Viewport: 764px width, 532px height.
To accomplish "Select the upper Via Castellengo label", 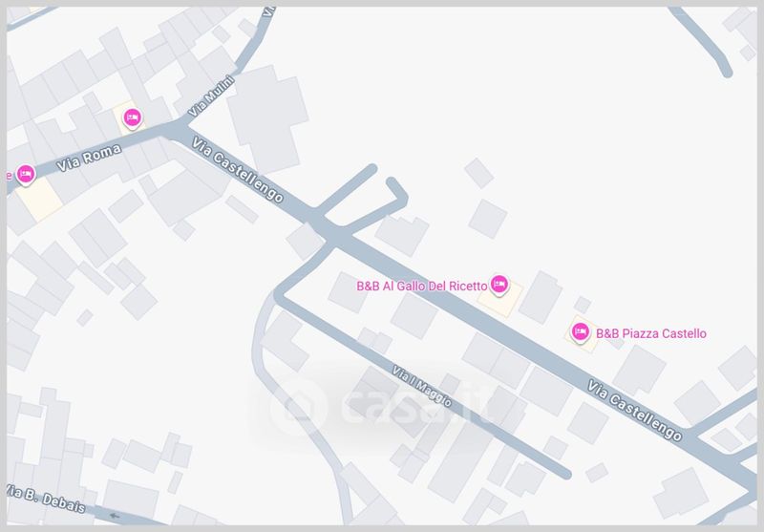I will coord(237,170).
